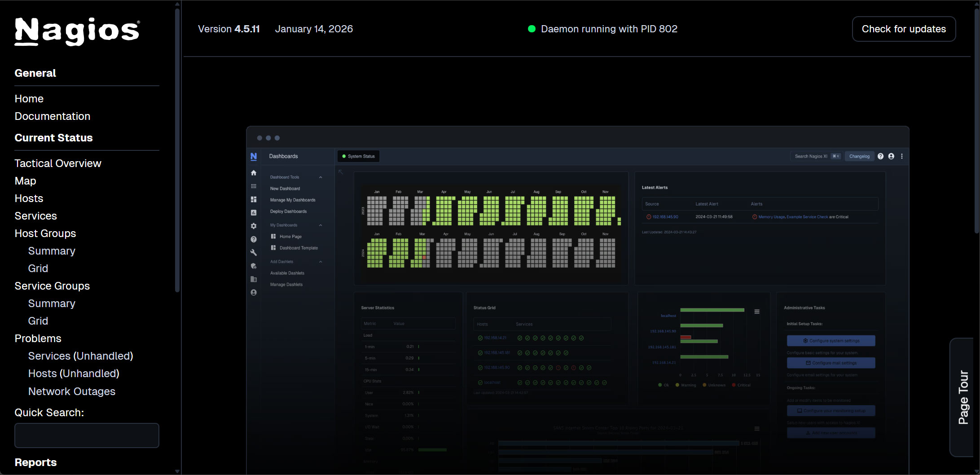Collapse the Dashboard Tools section chevron
Screen dimensions: 980x475
(321, 177)
